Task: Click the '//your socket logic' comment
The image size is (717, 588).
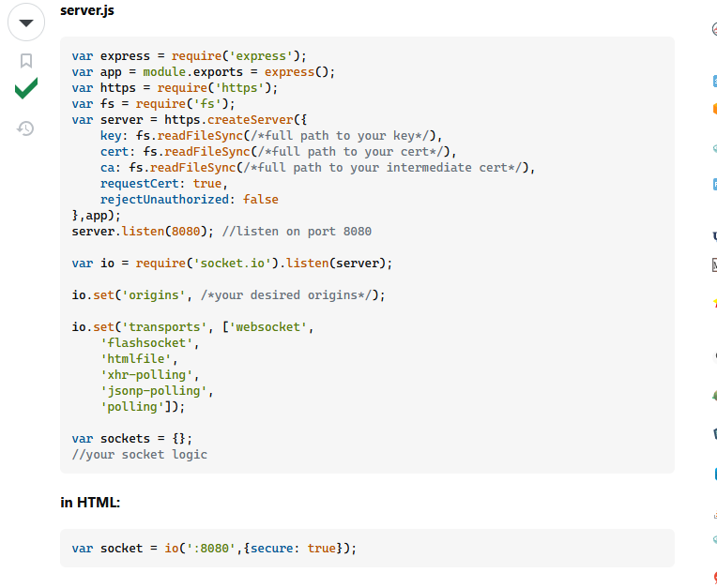Action: [x=139, y=455]
